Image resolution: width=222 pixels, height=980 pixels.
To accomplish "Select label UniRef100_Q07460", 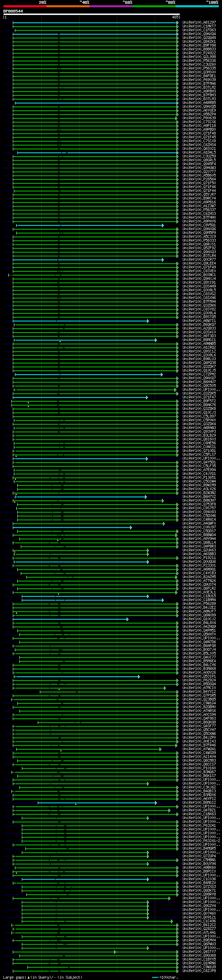I will (x=199, y=913).
